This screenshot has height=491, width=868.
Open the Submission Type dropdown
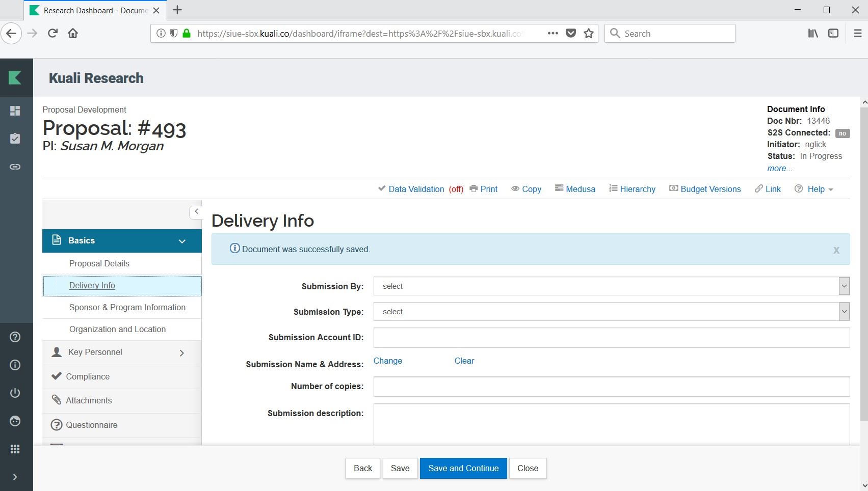click(x=611, y=312)
